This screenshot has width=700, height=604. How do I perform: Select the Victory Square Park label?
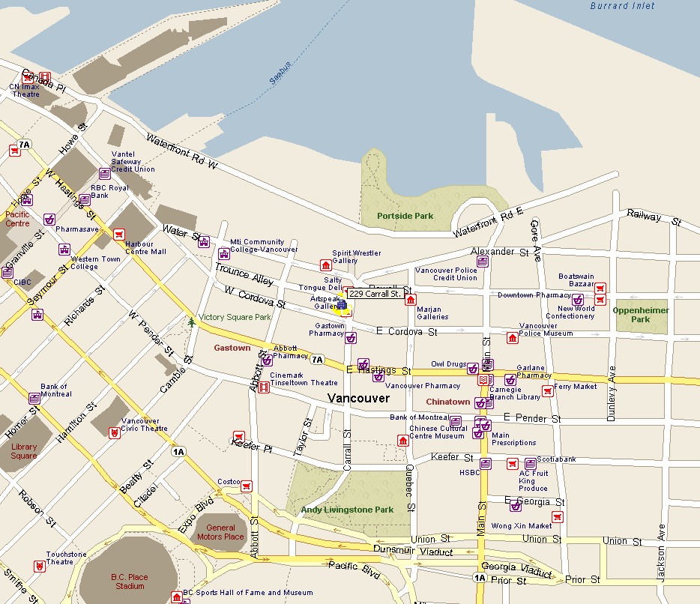(235, 317)
